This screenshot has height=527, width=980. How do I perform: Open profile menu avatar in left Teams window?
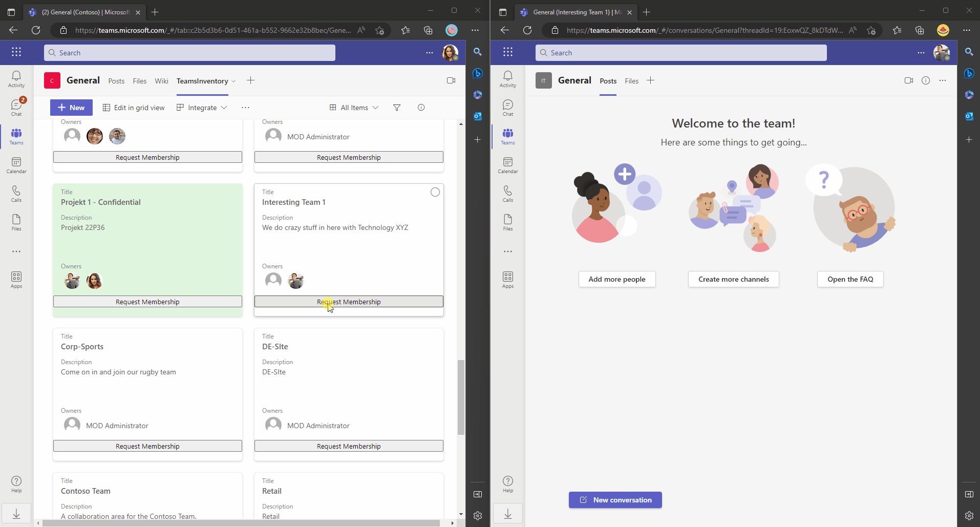pos(450,53)
